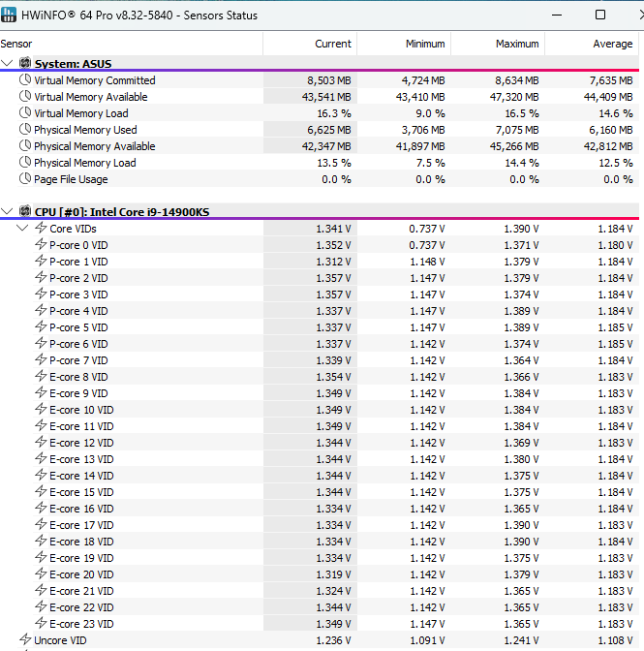The height and width of the screenshot is (651, 644).
Task: Select the E-core 13 VID row label
Action: (x=81, y=459)
